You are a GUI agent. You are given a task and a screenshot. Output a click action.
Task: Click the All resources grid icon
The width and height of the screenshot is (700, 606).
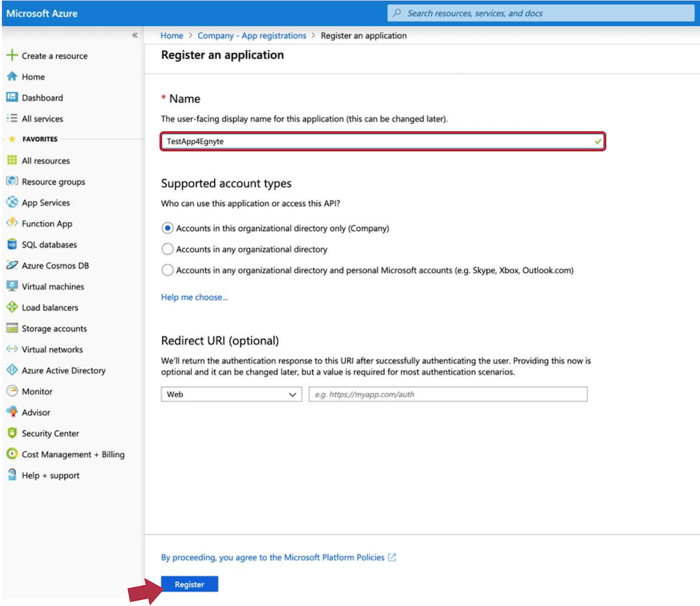(12, 160)
